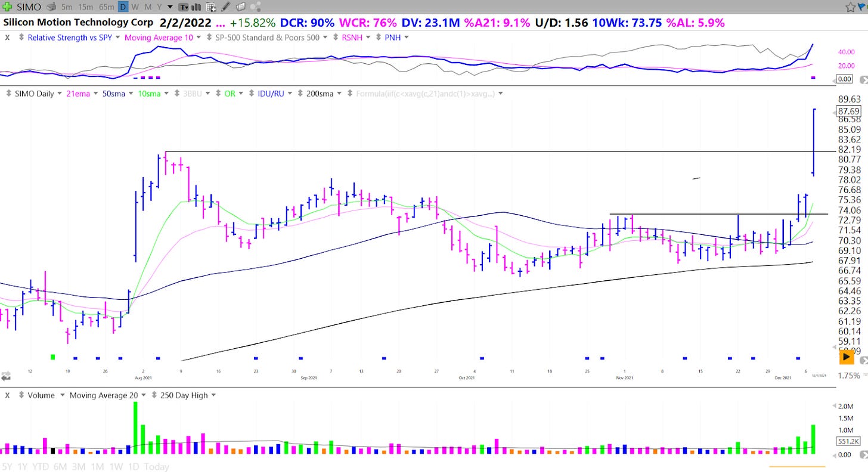Click the move handle beside 200sma
Viewport: 868px width, 474px height.
click(x=300, y=94)
